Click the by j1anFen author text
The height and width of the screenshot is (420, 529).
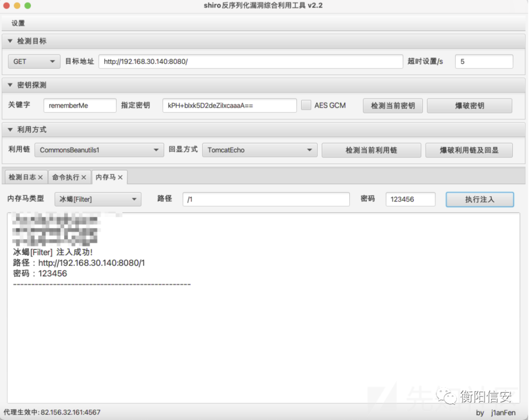coord(496,413)
